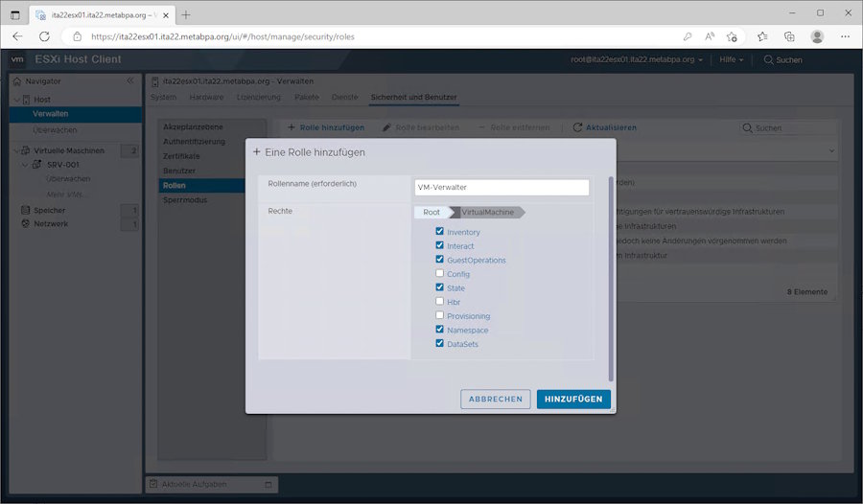Image resolution: width=863 pixels, height=504 pixels.
Task: Select the VirtualMachine breadcrumb
Action: tap(488, 212)
